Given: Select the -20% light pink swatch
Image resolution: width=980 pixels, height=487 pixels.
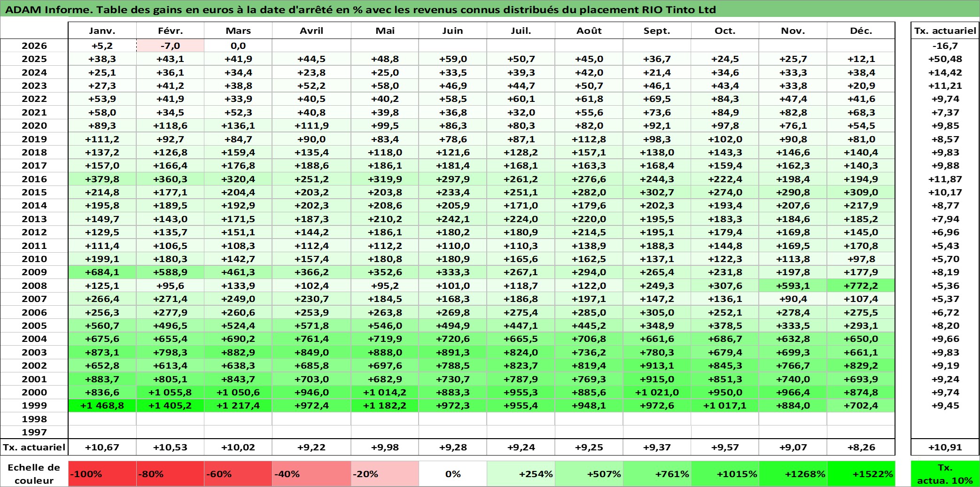Looking at the screenshot, I should click(385, 474).
